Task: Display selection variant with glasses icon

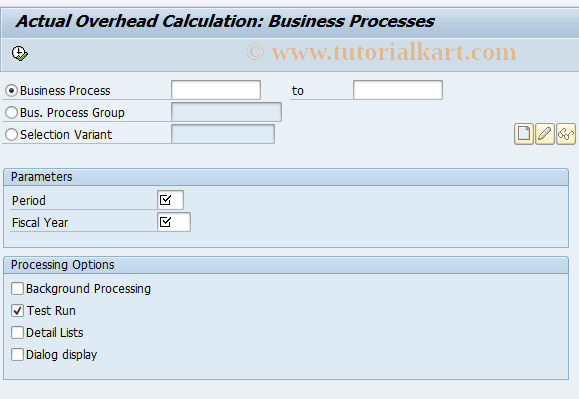Action: tap(566, 134)
